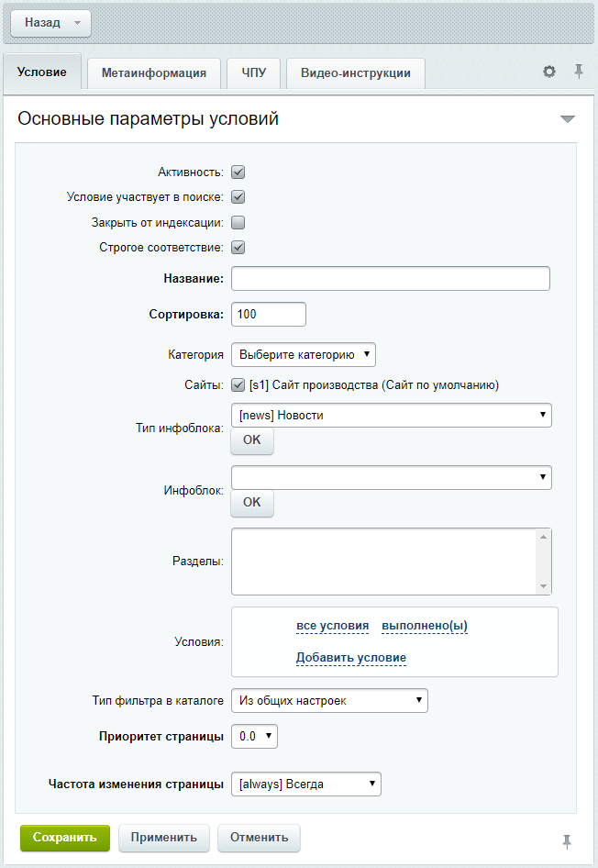This screenshot has width=598, height=868.
Task: Open the Частота изменения страницы dropdown
Action: point(306,784)
